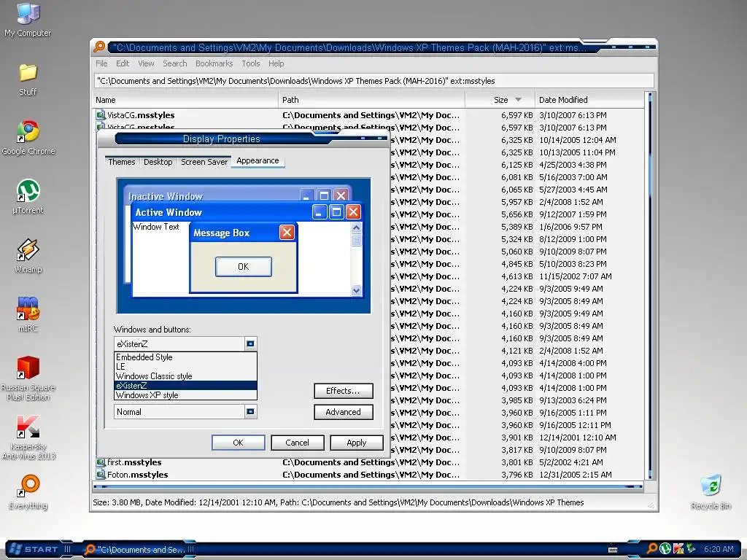Click Effects... button

click(x=343, y=391)
